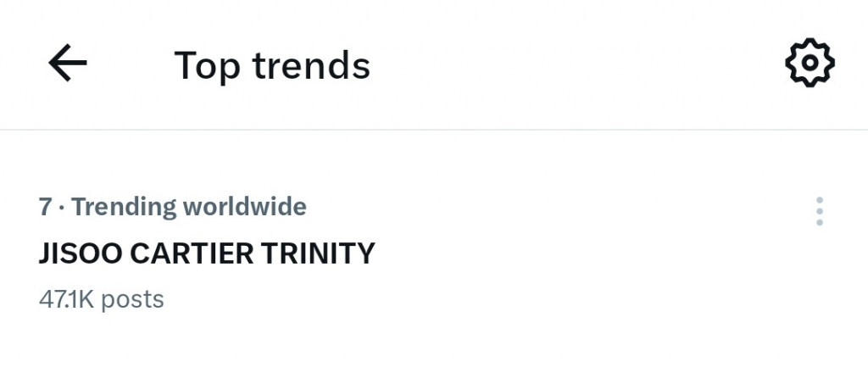Click the 'Top trends' page title
Screen dimensions: 868x384
coord(272,65)
